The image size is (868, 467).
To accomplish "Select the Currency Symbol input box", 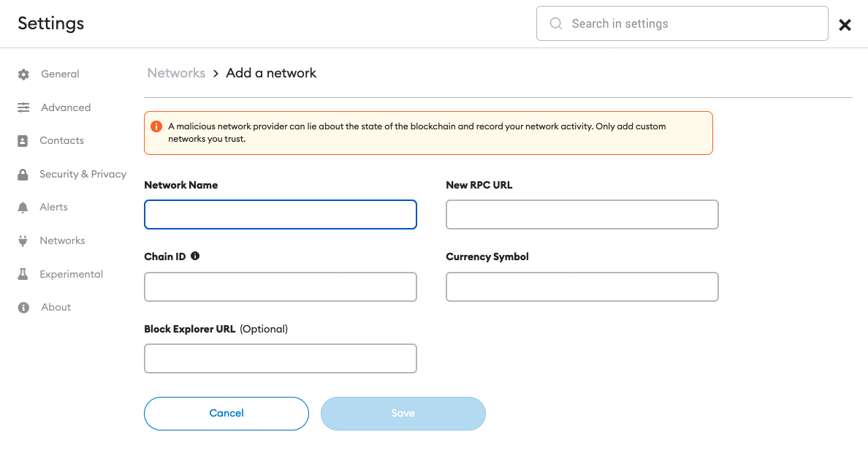I will pyautogui.click(x=582, y=286).
